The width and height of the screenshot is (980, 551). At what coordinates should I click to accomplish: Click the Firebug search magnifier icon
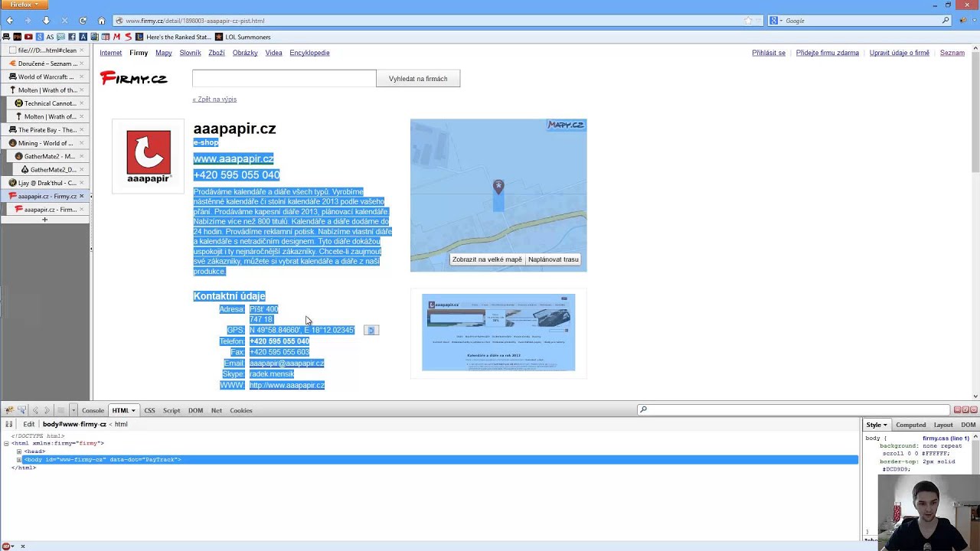(x=643, y=410)
